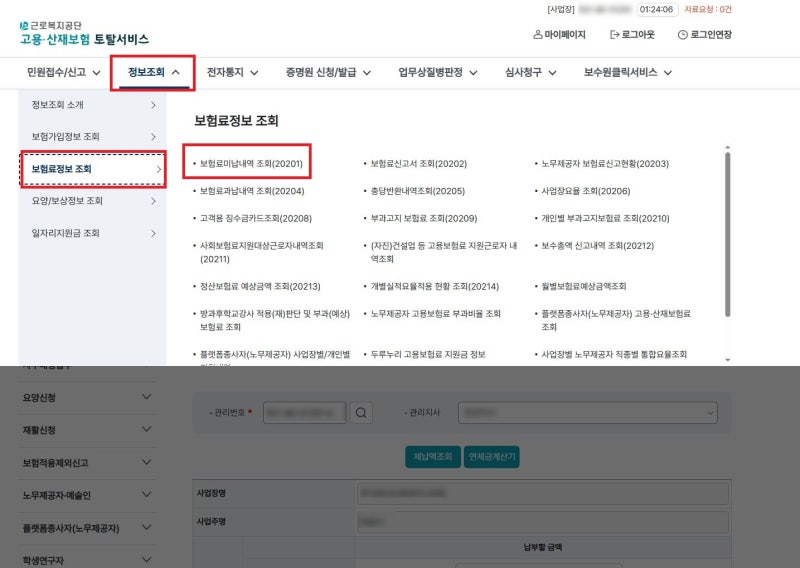Click the submenu panel scrollbar thumb
Image resolution: width=800 pixels, height=568 pixels.
pos(727,235)
